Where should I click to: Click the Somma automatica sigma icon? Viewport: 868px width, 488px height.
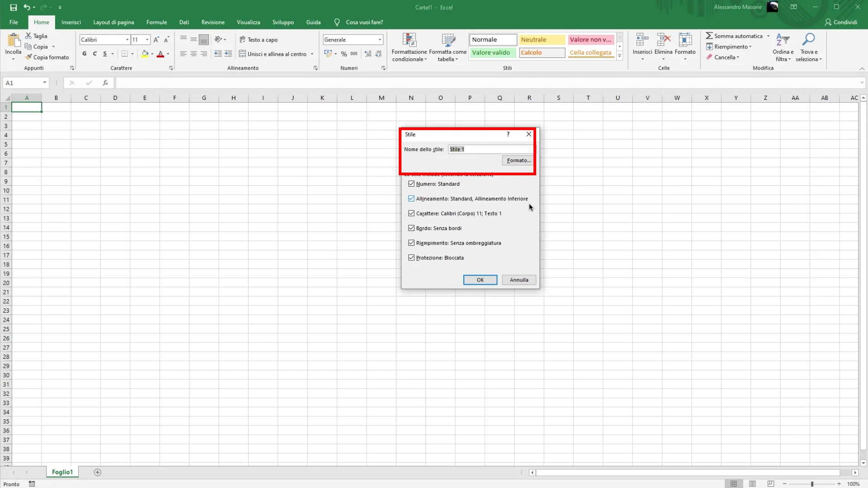tap(709, 36)
